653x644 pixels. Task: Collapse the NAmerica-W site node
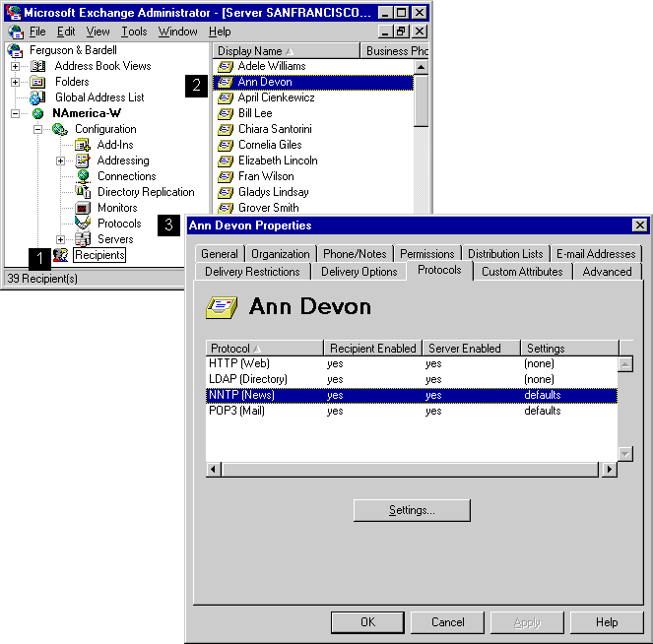15,113
